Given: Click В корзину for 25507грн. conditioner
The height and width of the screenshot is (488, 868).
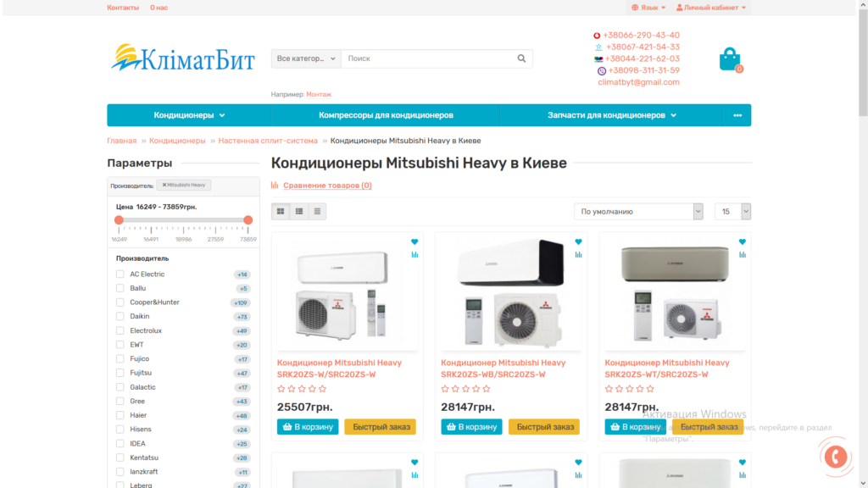Looking at the screenshot, I should [x=308, y=427].
